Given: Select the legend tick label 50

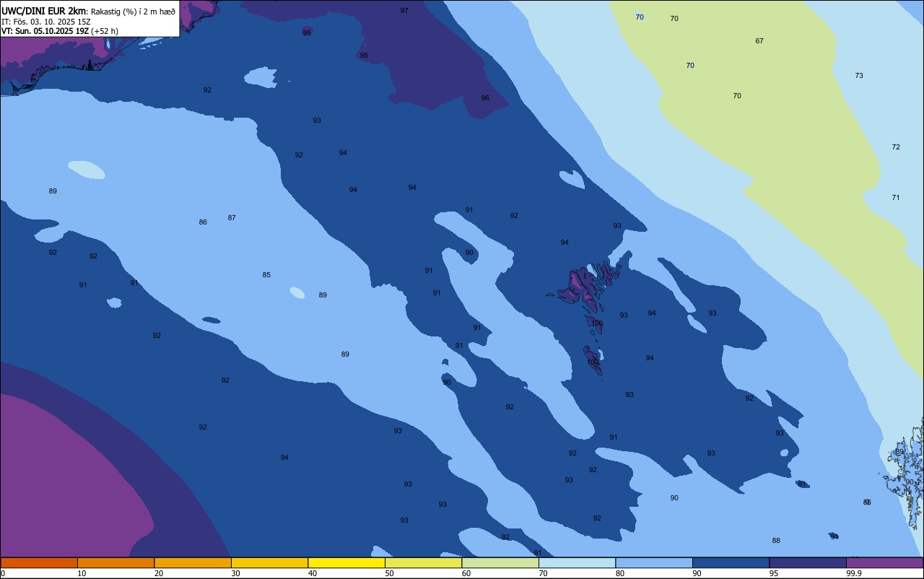Looking at the screenshot, I should tap(389, 573).
